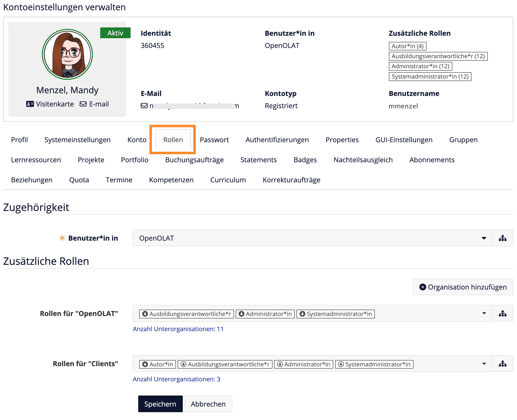The height and width of the screenshot is (420, 517).
Task: Click arrow icon on Administrator*in tag in OpenOLAT row
Action: click(241, 314)
